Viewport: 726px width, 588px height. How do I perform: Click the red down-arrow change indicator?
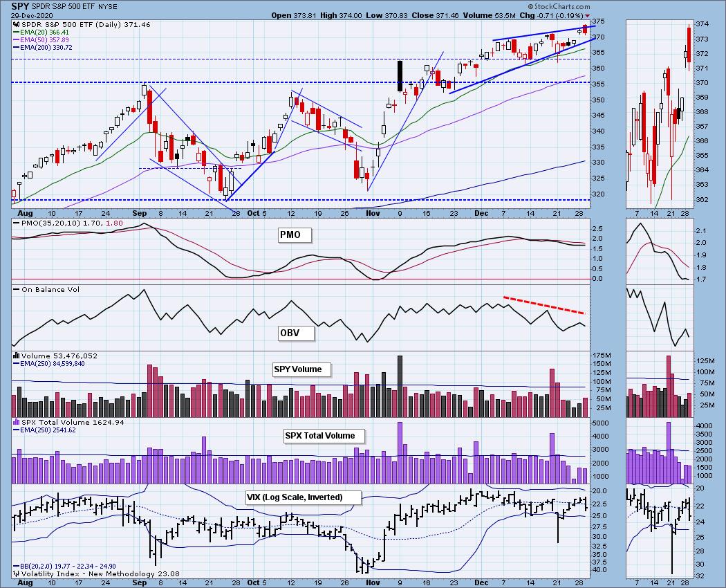588,16
